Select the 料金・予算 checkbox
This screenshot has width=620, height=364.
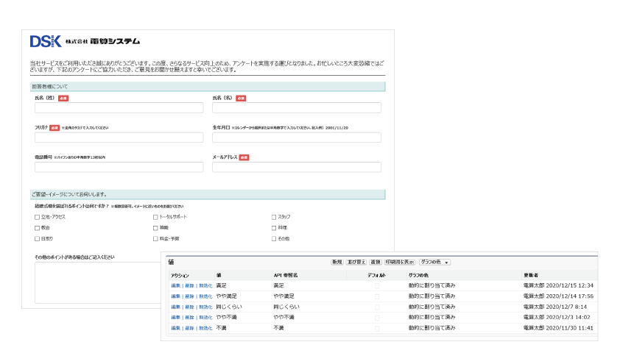point(155,239)
